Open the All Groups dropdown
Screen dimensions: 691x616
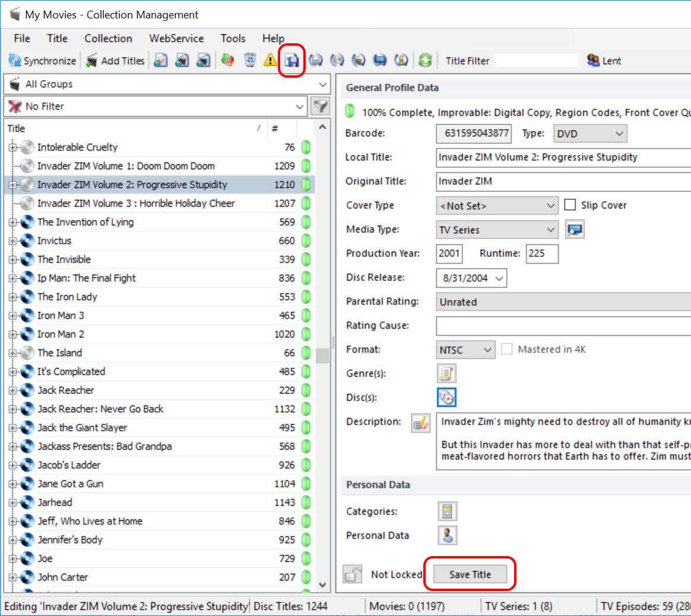tap(323, 84)
